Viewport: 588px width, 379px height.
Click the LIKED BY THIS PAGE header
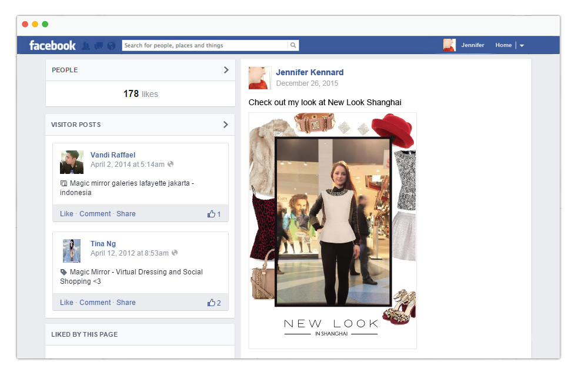(x=140, y=334)
